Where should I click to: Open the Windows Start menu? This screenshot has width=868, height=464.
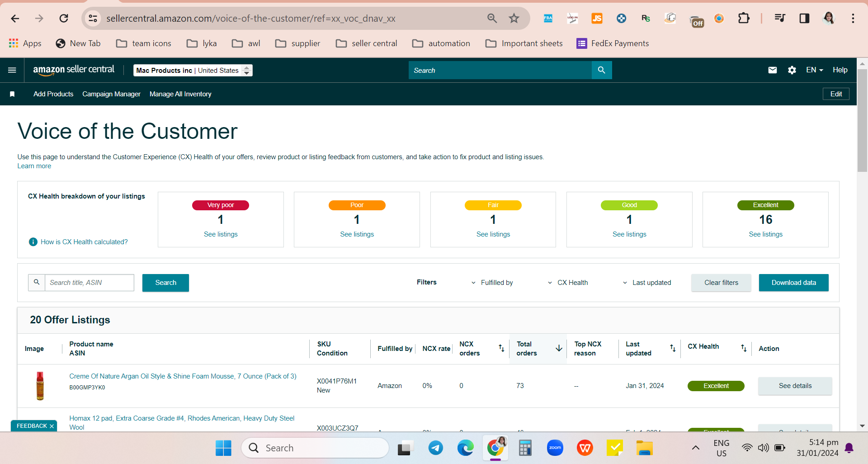point(223,448)
